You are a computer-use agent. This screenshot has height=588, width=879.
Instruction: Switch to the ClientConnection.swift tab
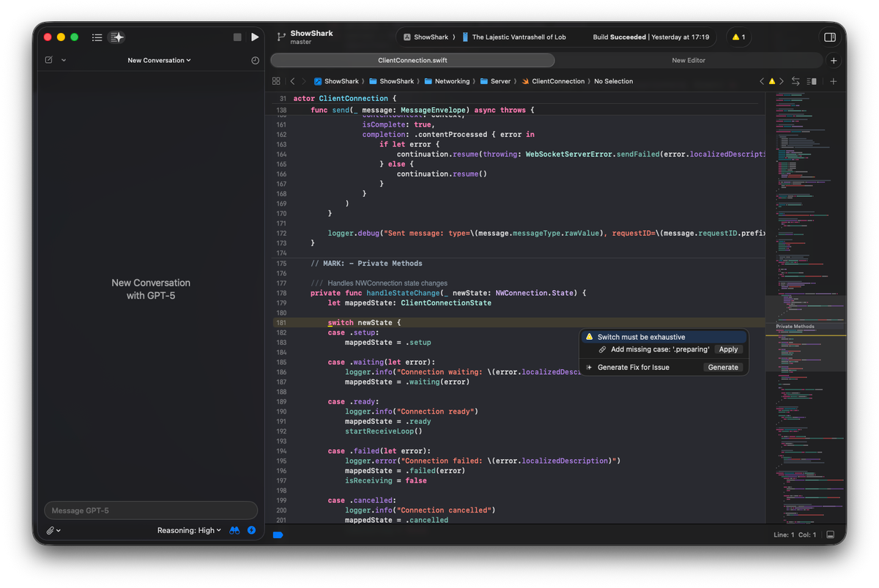412,60
